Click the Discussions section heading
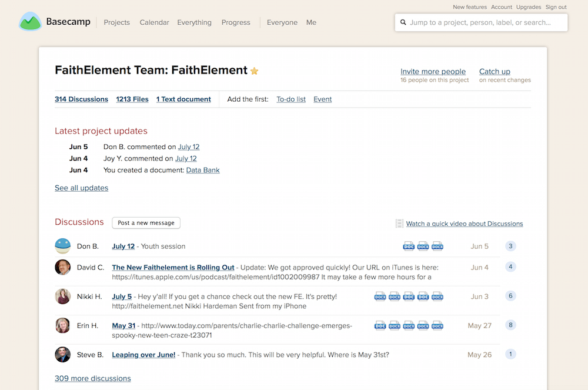 (x=79, y=222)
